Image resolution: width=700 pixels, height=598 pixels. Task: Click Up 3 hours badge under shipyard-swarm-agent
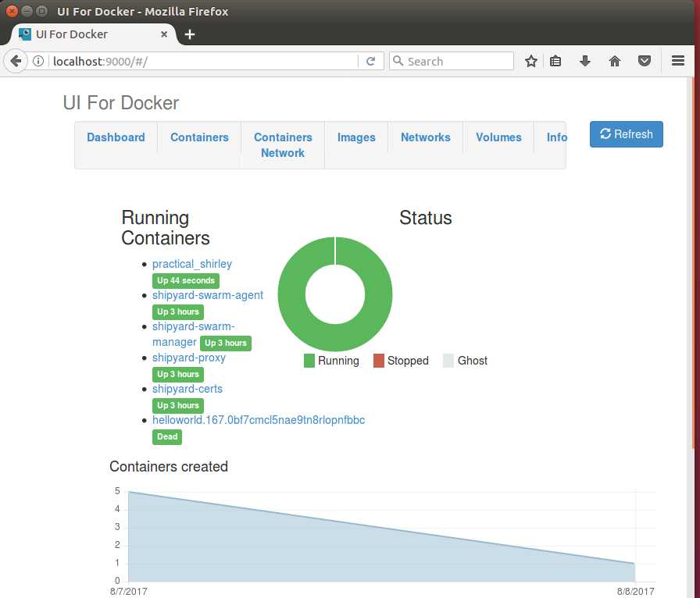click(177, 312)
